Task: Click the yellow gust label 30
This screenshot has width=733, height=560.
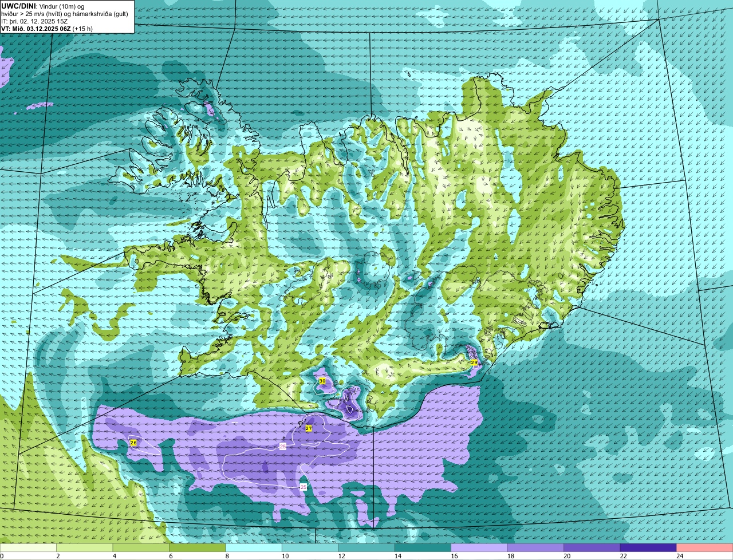Action: tap(322, 381)
